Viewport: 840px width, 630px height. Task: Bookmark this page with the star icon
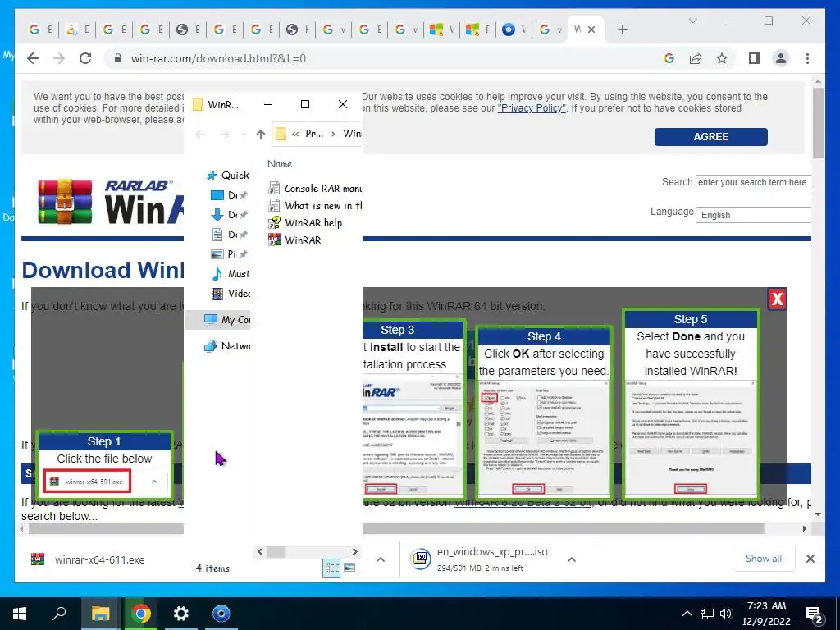722,58
